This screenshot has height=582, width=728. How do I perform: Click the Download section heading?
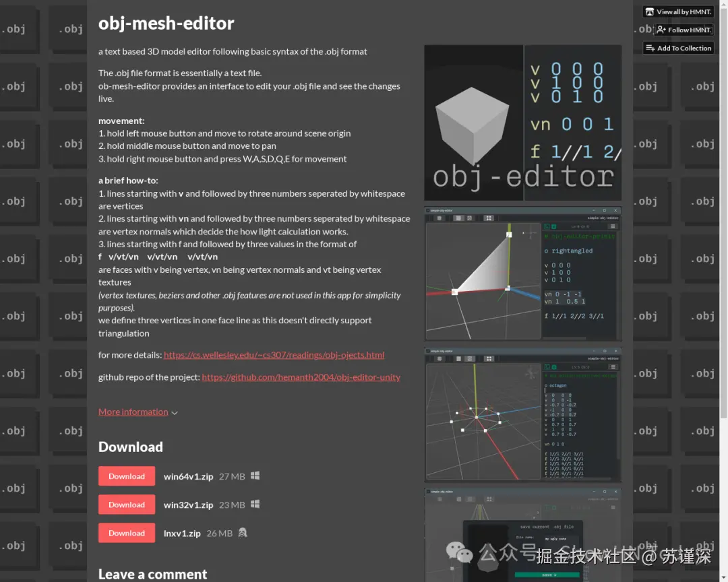click(131, 447)
